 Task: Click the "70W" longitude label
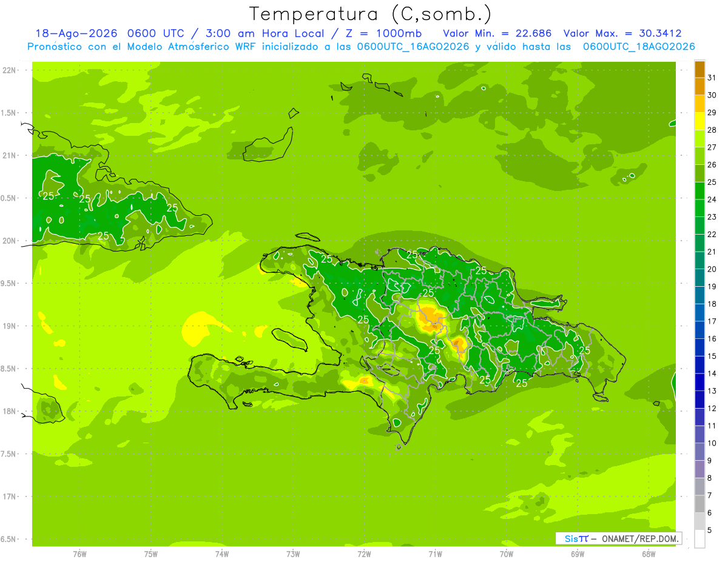pyautogui.click(x=507, y=554)
